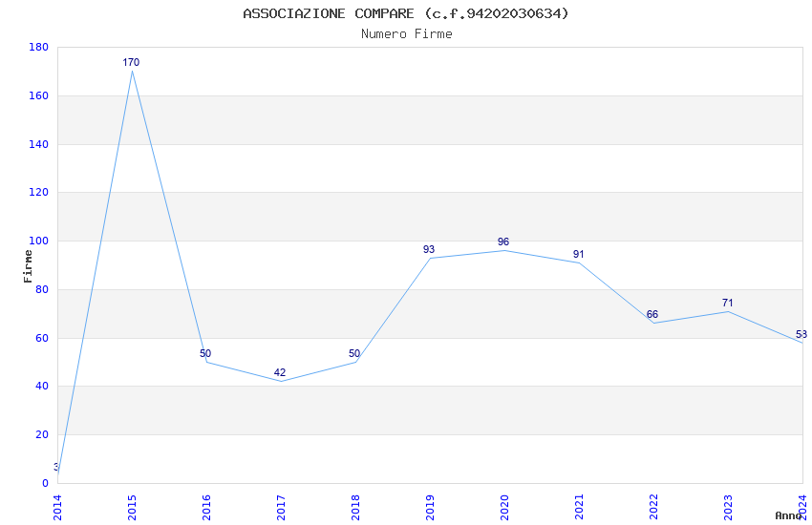
Task: Click the 2022 x-axis year label
Action: coord(654,508)
